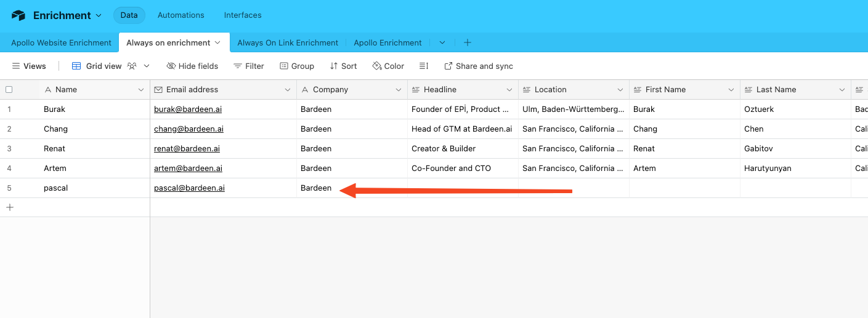Select the Founder of EPI headline cell
Viewport: 868px width, 318px height.
pos(463,109)
